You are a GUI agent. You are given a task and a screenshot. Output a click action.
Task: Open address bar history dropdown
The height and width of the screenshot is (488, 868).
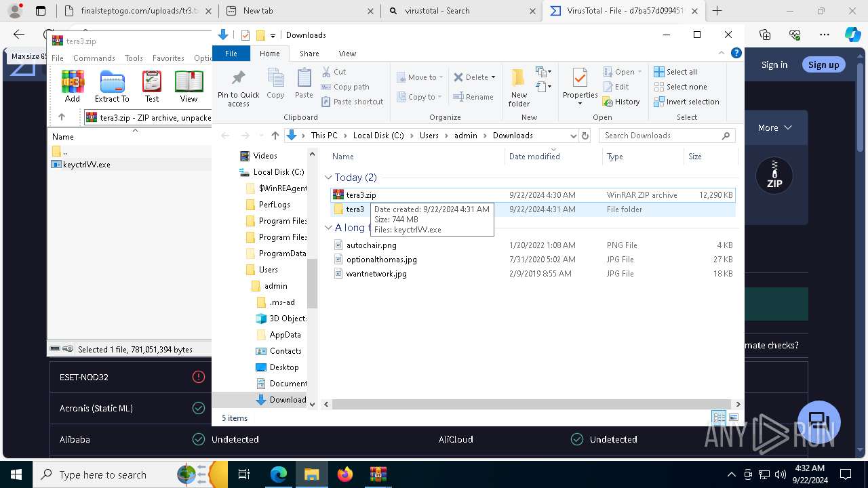coord(573,136)
